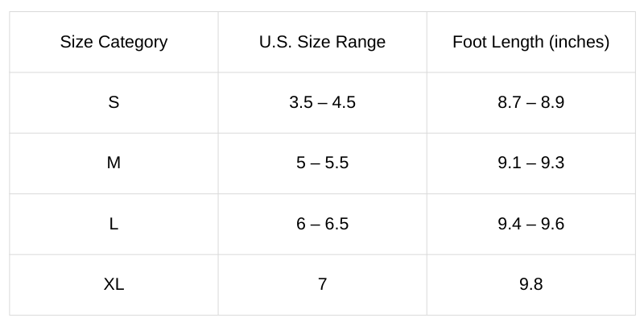Click the U.S. Size Range header

click(323, 42)
